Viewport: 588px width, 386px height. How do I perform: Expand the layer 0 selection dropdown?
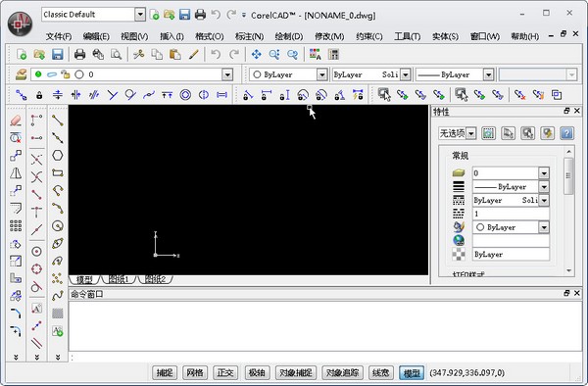227,74
